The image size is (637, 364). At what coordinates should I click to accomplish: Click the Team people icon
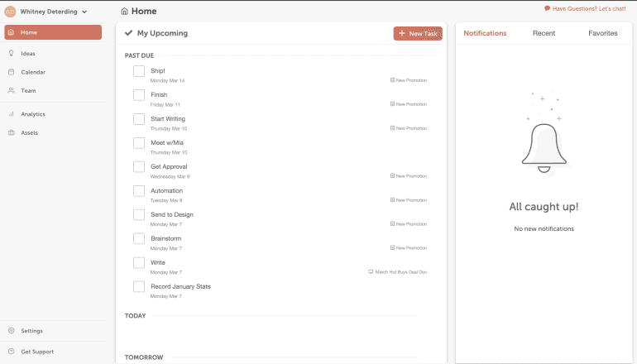point(11,90)
